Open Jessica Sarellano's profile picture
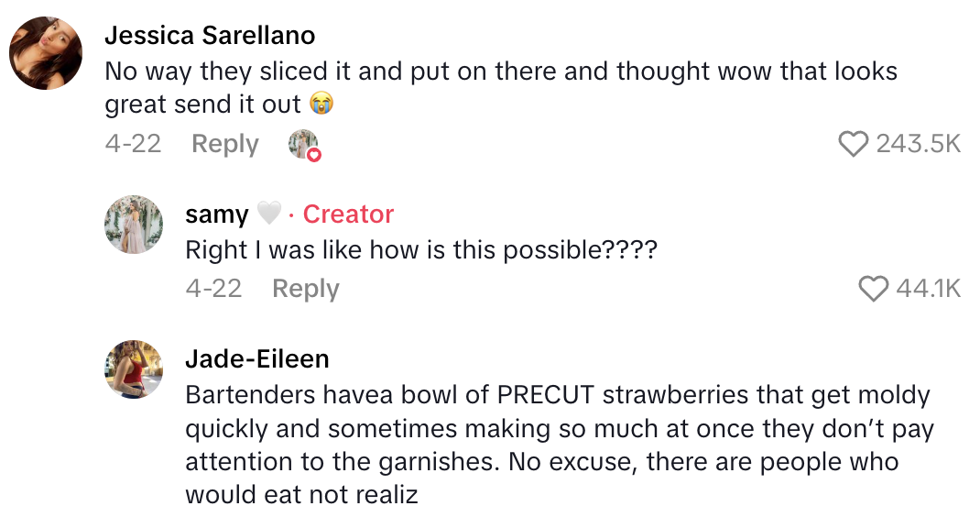Image resolution: width=980 pixels, height=517 pixels. 48,51
